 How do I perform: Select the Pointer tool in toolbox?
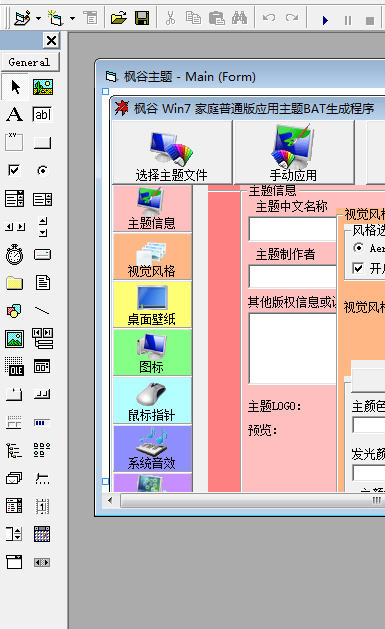click(15, 87)
